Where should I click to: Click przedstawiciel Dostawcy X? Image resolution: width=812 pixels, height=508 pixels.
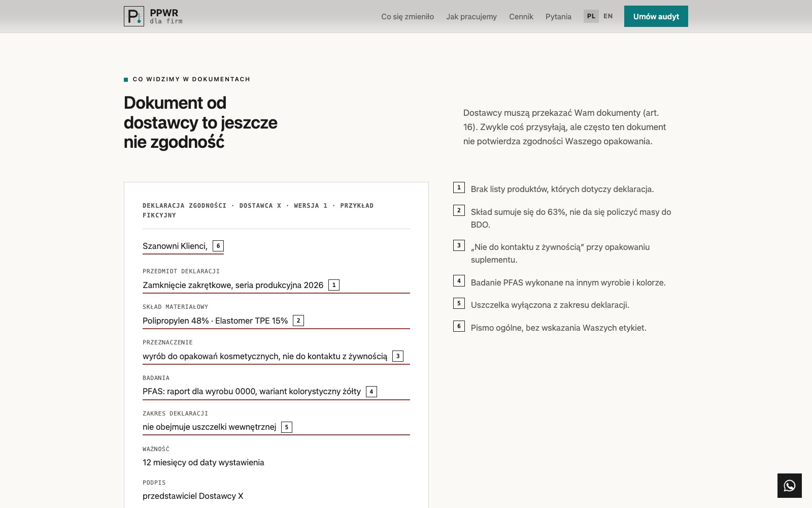point(193,496)
